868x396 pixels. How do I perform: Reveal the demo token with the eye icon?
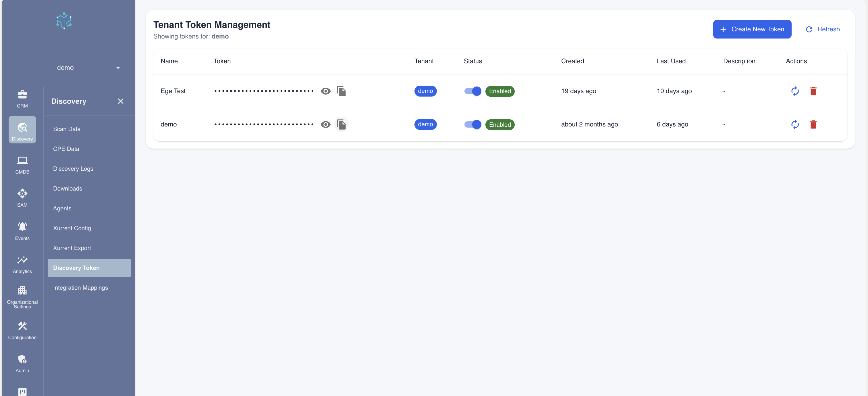pos(325,124)
